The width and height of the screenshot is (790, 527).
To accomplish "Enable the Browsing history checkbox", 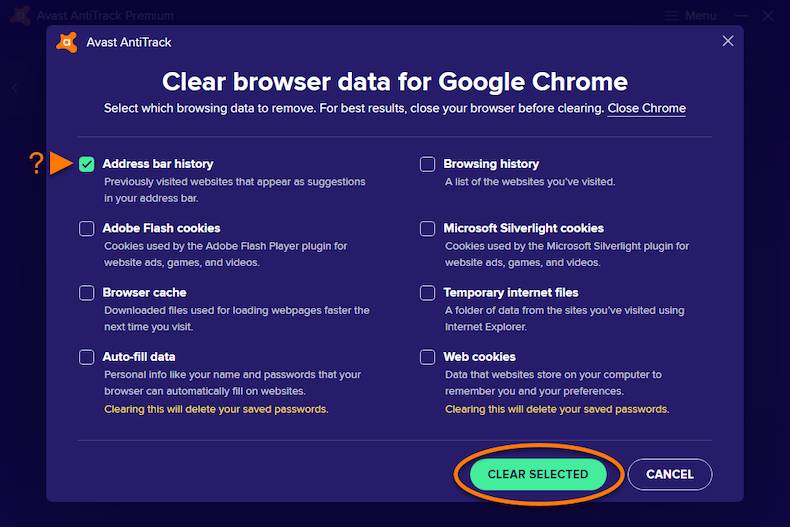I will 428,164.
